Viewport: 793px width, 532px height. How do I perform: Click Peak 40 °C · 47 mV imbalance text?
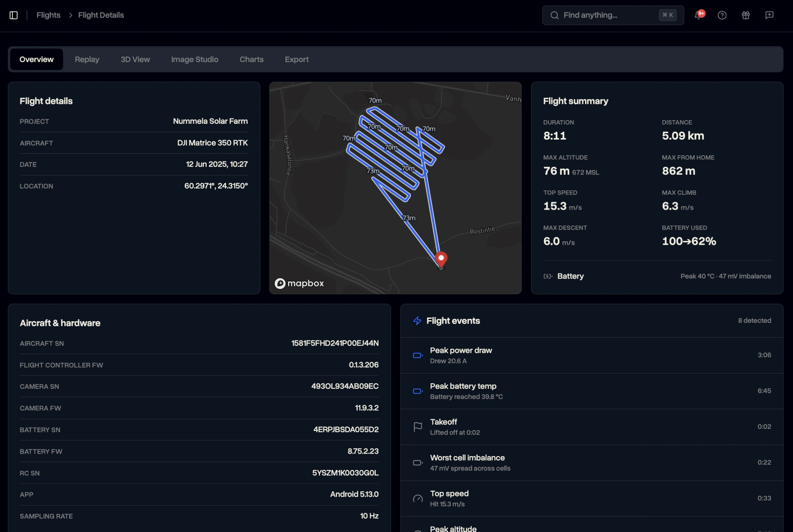(x=726, y=277)
